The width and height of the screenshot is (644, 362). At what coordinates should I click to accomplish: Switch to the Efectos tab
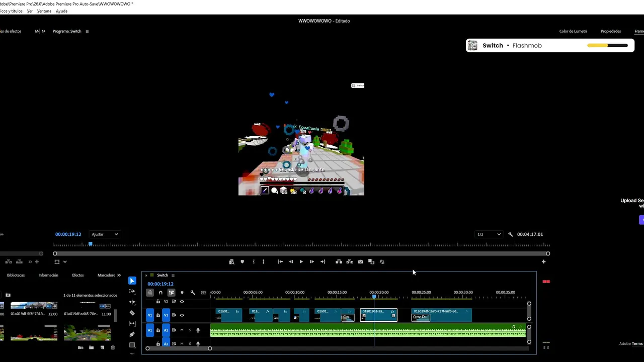point(78,276)
